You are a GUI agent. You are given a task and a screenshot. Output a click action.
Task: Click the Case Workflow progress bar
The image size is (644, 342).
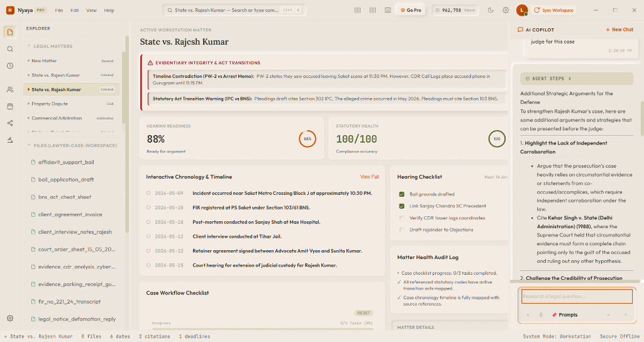click(262, 329)
